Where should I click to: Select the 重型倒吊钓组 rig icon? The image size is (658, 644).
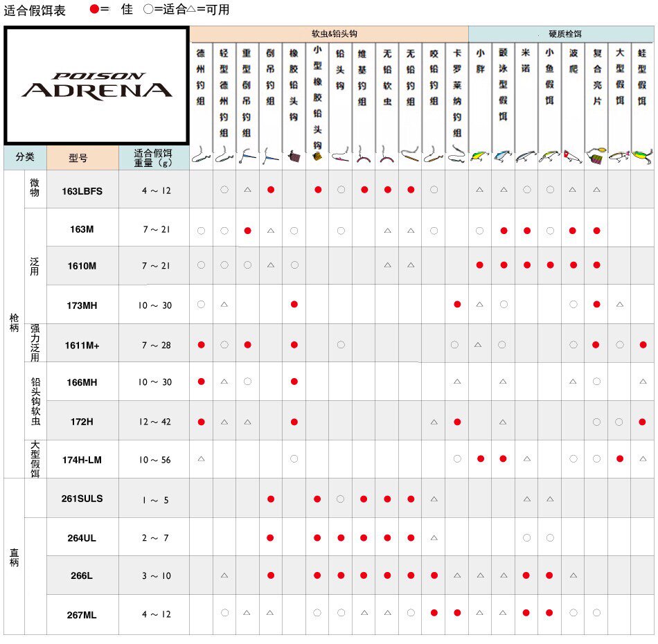[247, 156]
